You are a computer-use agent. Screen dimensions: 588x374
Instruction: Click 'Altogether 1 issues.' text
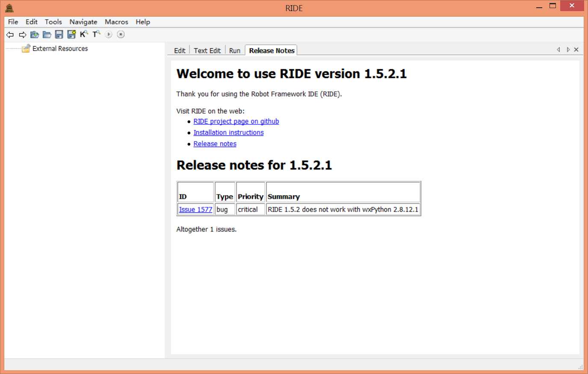(206, 230)
